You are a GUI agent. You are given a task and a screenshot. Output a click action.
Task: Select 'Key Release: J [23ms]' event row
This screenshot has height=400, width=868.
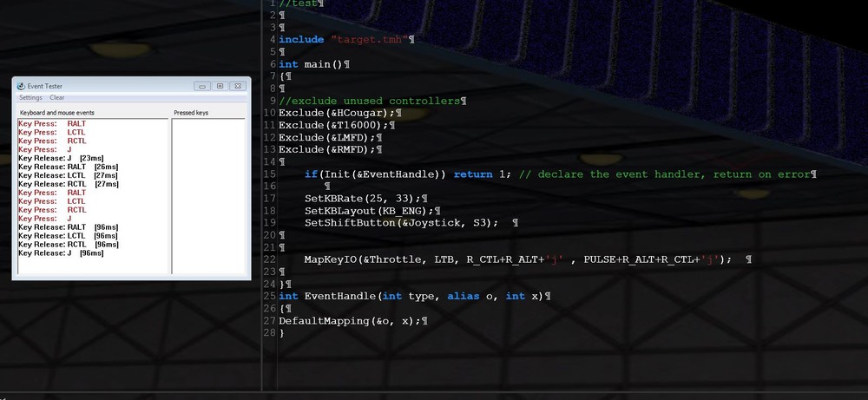click(x=62, y=158)
